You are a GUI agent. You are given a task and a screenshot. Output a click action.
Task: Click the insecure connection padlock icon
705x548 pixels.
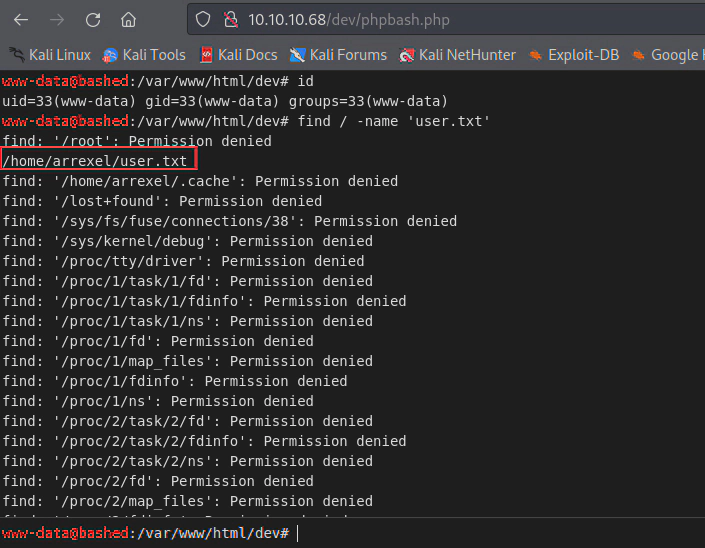point(229,19)
